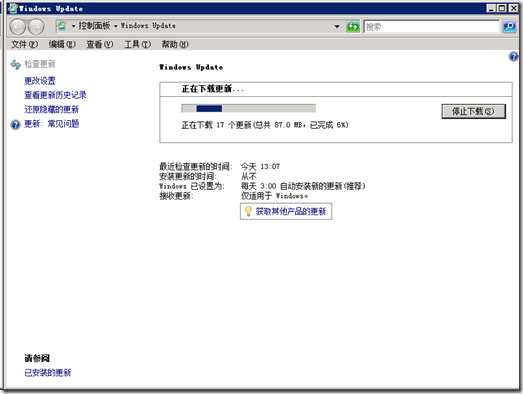Minimize the Windows Update window
Image resolution: width=523 pixels, height=394 pixels.
tap(491, 8)
